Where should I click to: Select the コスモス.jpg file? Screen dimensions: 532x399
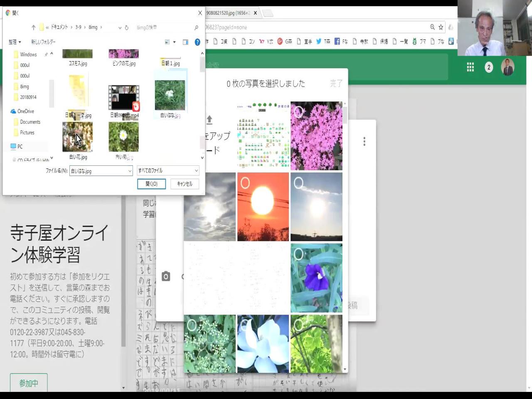[x=78, y=57]
